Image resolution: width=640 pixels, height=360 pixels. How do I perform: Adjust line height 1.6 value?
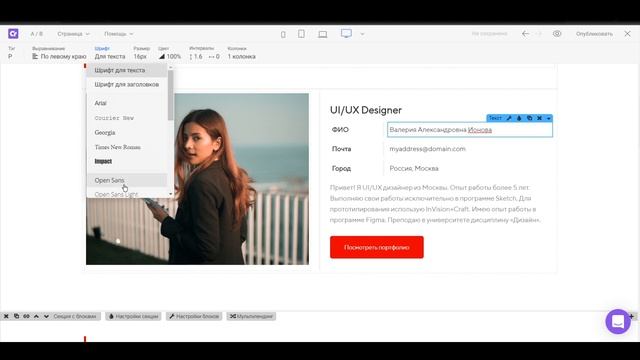tap(196, 56)
